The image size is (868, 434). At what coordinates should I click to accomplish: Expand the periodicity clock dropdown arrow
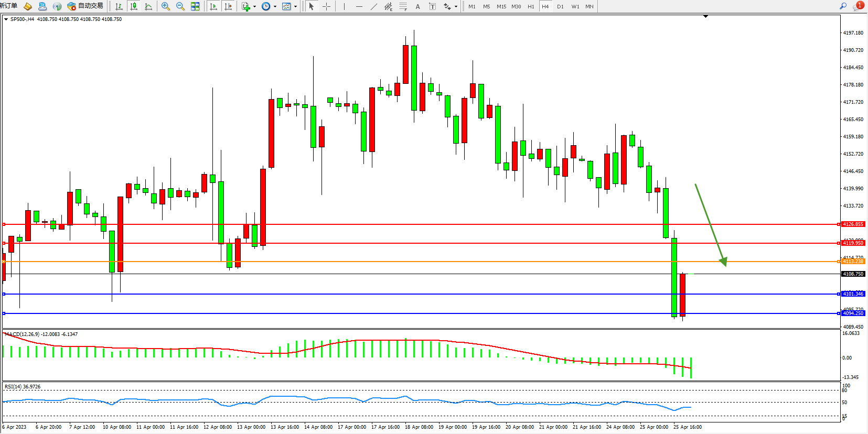pyautogui.click(x=275, y=7)
